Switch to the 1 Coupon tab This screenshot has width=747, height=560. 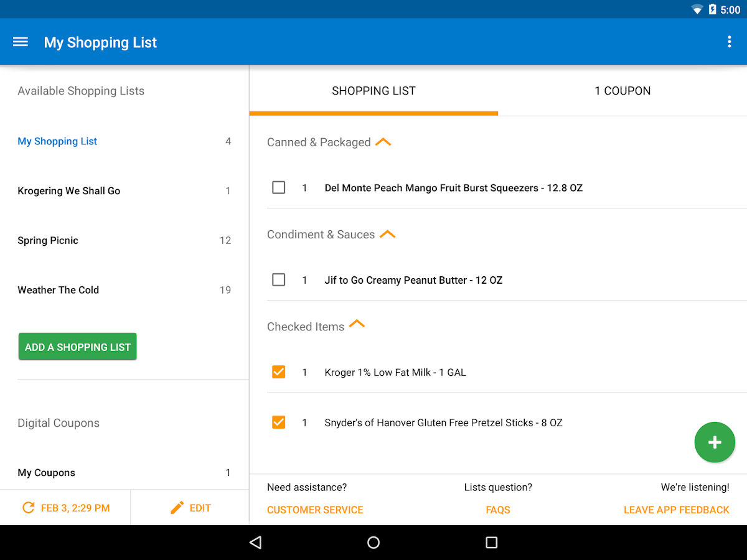coord(622,91)
